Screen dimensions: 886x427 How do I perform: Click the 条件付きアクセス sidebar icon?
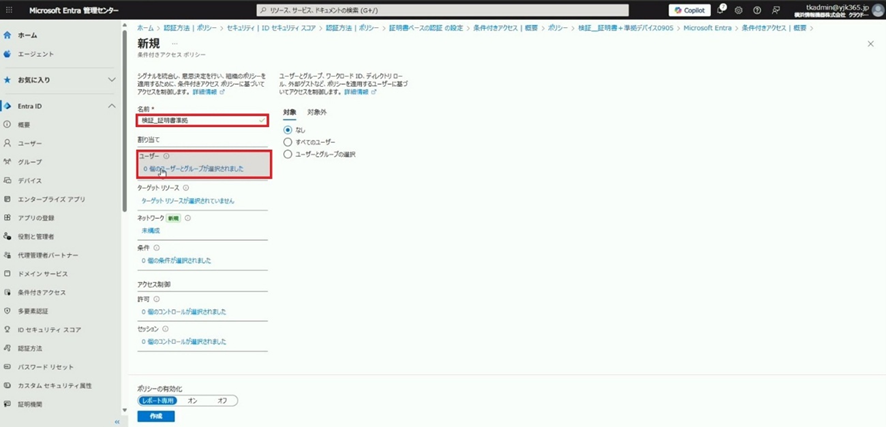tap(8, 292)
